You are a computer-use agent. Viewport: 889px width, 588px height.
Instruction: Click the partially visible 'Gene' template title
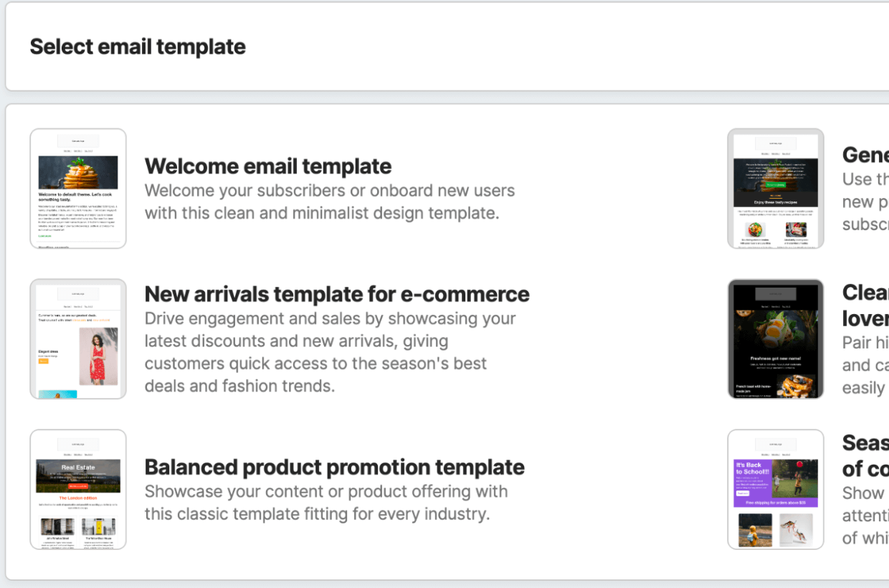point(865,155)
